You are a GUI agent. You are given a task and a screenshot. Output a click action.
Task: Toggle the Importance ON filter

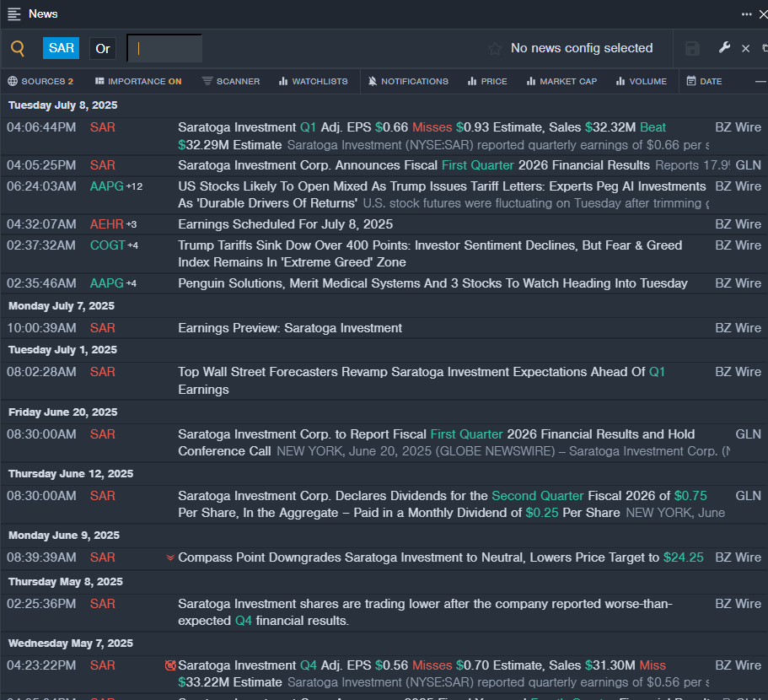(x=138, y=81)
